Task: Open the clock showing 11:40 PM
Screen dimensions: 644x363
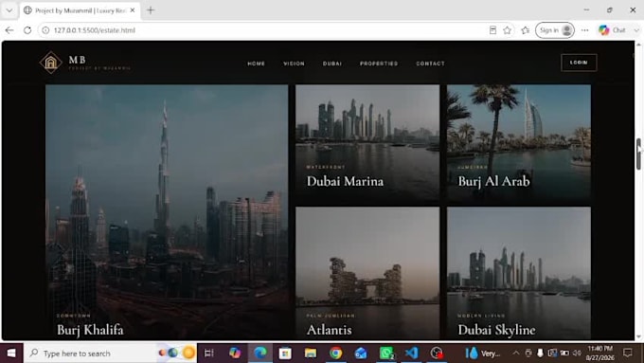Action: [600, 353]
